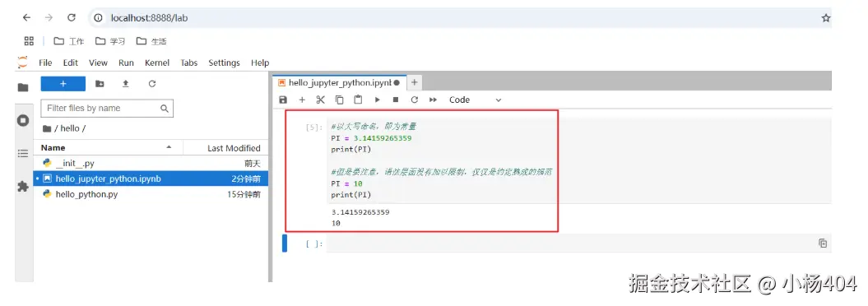The height and width of the screenshot is (306, 868).
Task: Cut the selected cell with the scissors icon
Action: click(x=321, y=100)
